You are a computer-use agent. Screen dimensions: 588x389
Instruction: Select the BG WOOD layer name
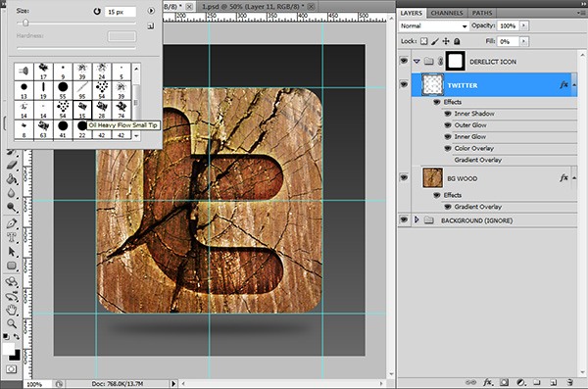[x=462, y=179]
